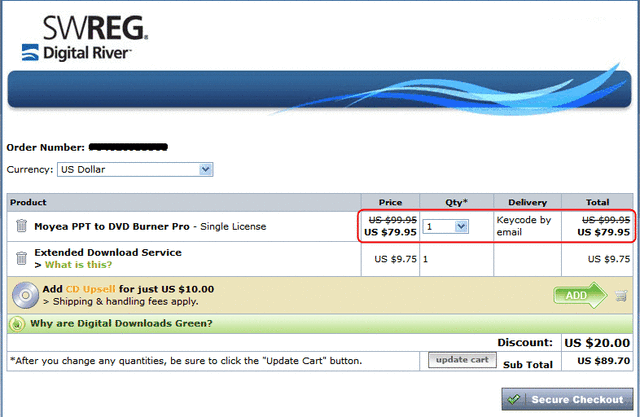The image size is (640, 417).
Task: Click 'Shipping & handling fees apply' text
Action: tap(125, 302)
